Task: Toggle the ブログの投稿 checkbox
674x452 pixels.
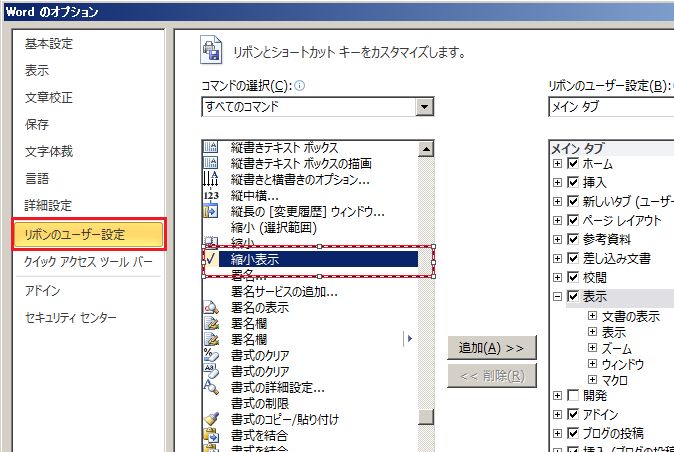Action: [573, 433]
